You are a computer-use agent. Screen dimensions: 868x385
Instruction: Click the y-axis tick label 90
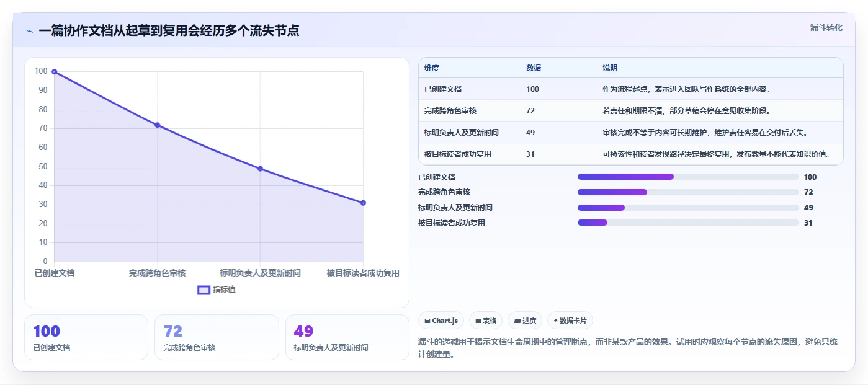(x=42, y=91)
